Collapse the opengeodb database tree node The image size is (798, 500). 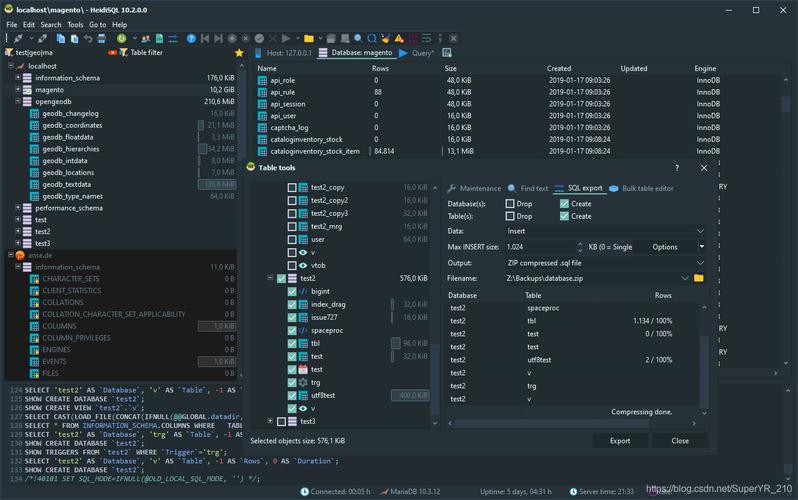[18, 101]
